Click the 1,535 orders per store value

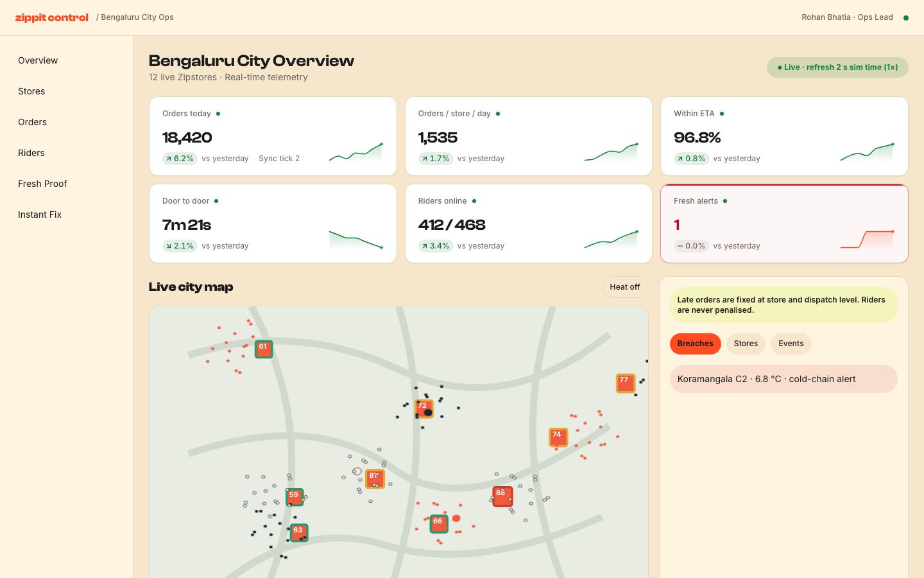pyautogui.click(x=438, y=137)
